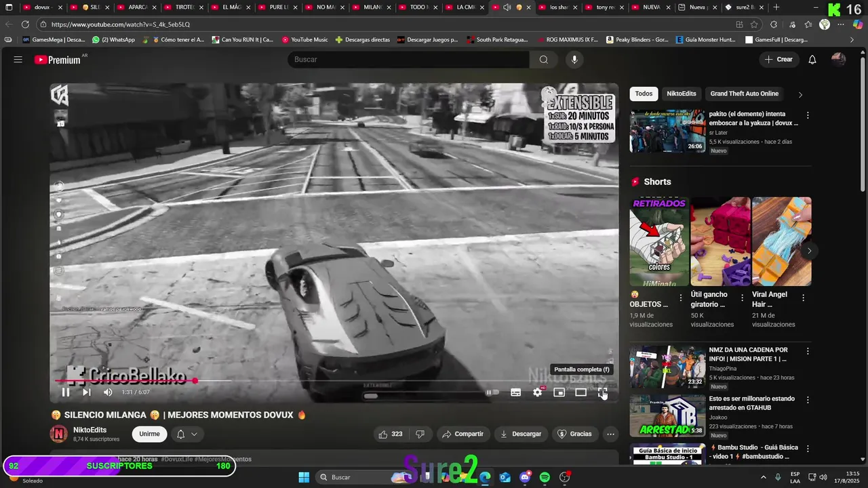Mute tab via speaker icon on active tab

pos(507,7)
